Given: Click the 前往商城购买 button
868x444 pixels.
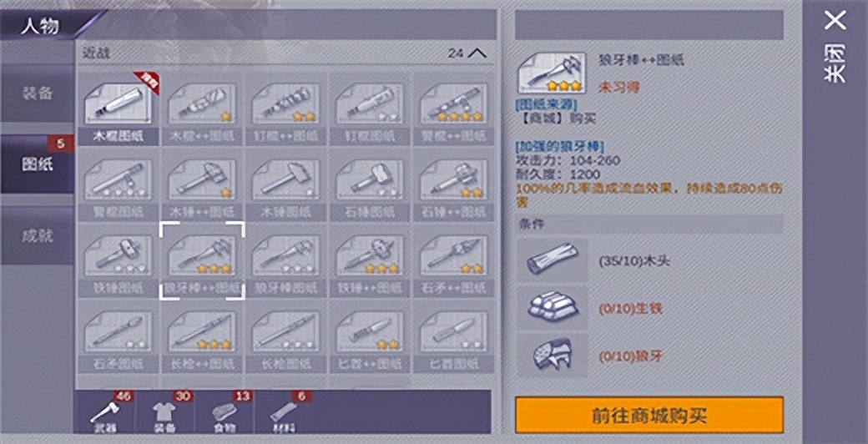Looking at the screenshot, I should point(649,415).
